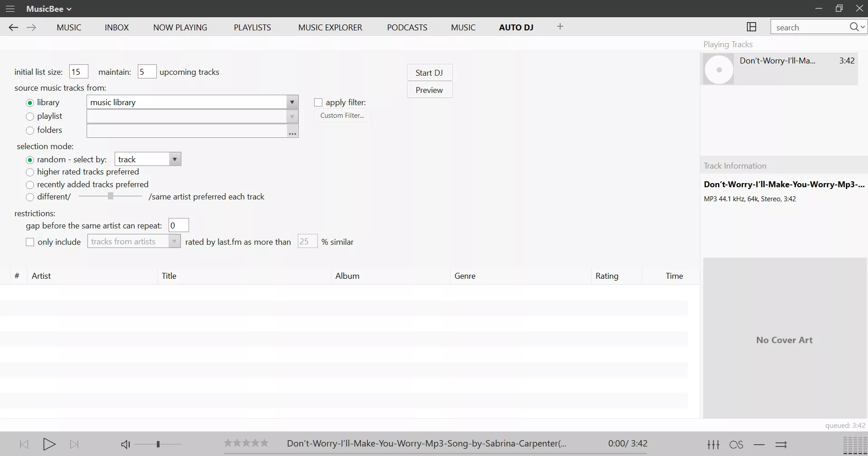The width and height of the screenshot is (868, 456).
Task: Select the 'higher rated tracks preferred' option
Action: tap(30, 172)
